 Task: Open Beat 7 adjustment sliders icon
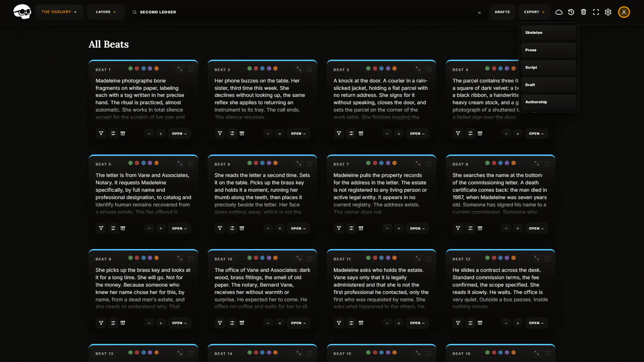point(351,228)
